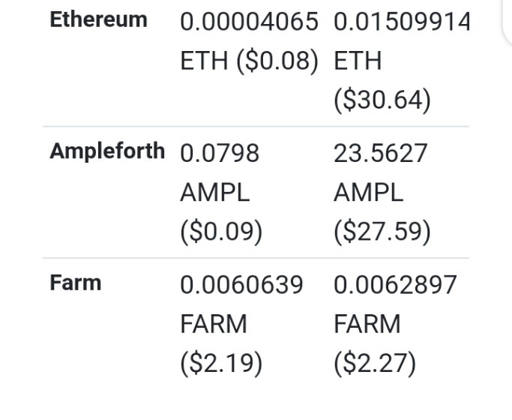Click the 0.00004065 ETH amount
The image size is (512, 420).
click(x=249, y=22)
